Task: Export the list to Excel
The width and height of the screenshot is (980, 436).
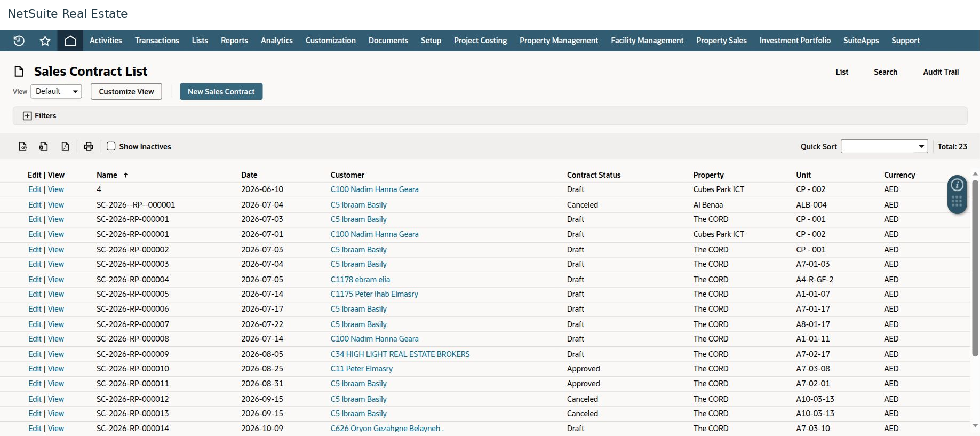Action: pos(44,146)
